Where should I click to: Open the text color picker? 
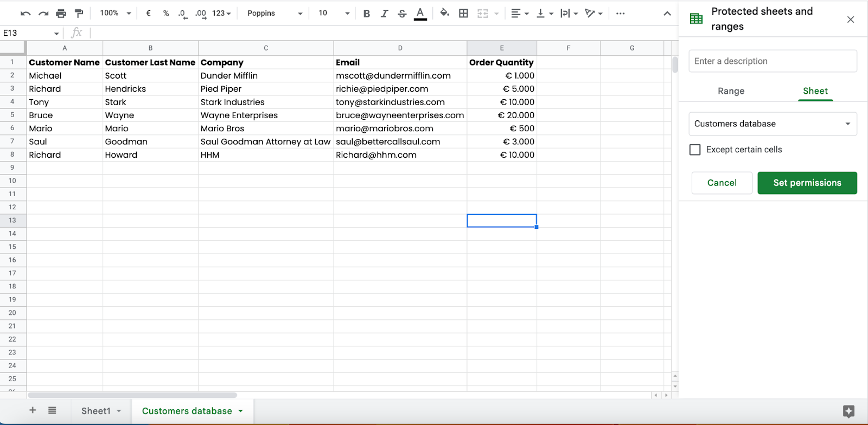coord(420,14)
